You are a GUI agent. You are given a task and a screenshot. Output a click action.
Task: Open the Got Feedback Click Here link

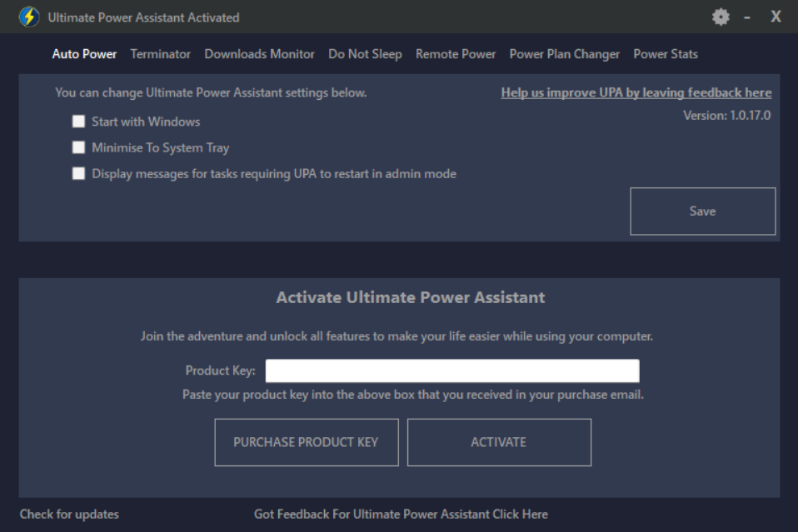[401, 515]
